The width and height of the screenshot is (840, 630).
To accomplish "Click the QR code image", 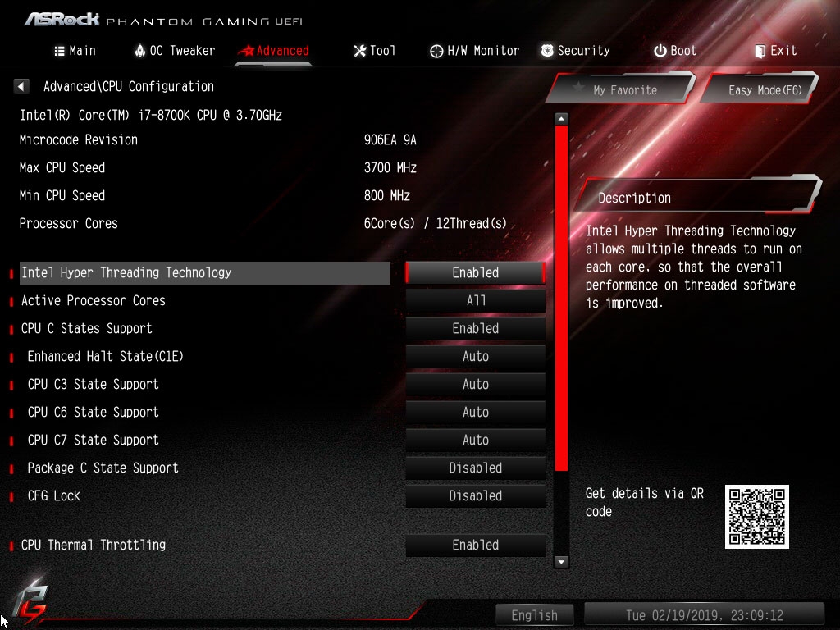I will click(x=756, y=517).
